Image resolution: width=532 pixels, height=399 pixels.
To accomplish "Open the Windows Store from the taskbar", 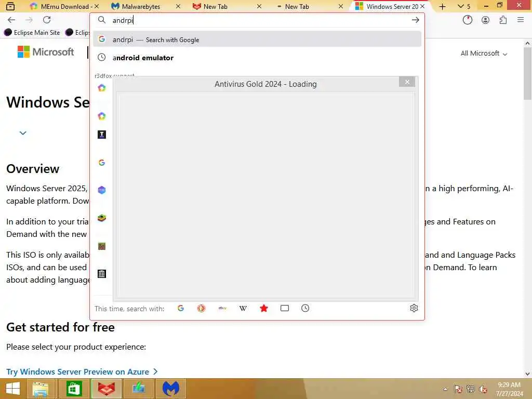I will pos(74,389).
